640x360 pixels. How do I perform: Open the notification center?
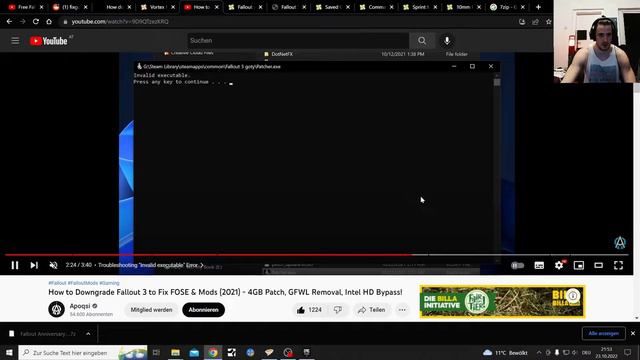point(628,353)
